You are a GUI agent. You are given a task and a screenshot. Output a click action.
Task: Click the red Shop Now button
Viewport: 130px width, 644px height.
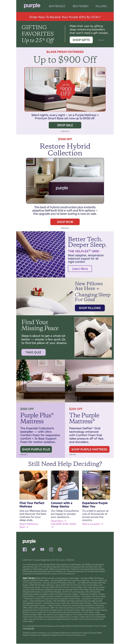pyautogui.click(x=65, y=222)
